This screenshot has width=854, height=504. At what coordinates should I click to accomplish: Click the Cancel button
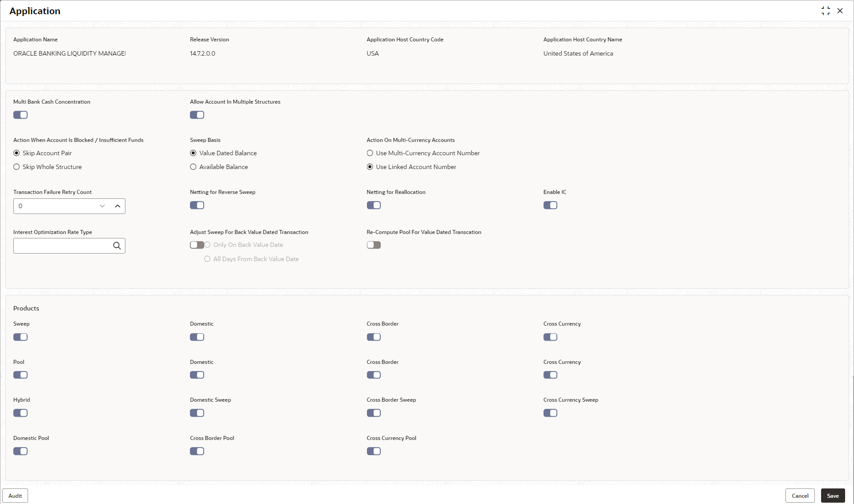point(800,496)
